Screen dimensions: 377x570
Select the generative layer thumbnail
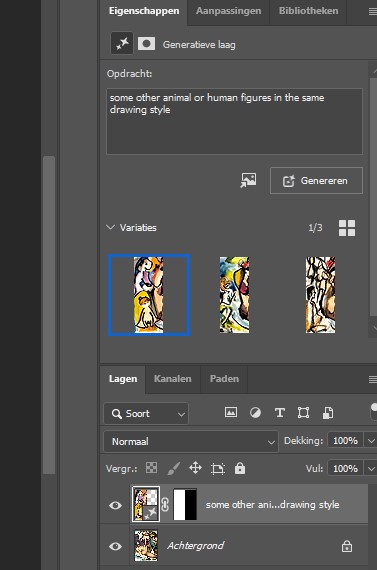tap(146, 504)
